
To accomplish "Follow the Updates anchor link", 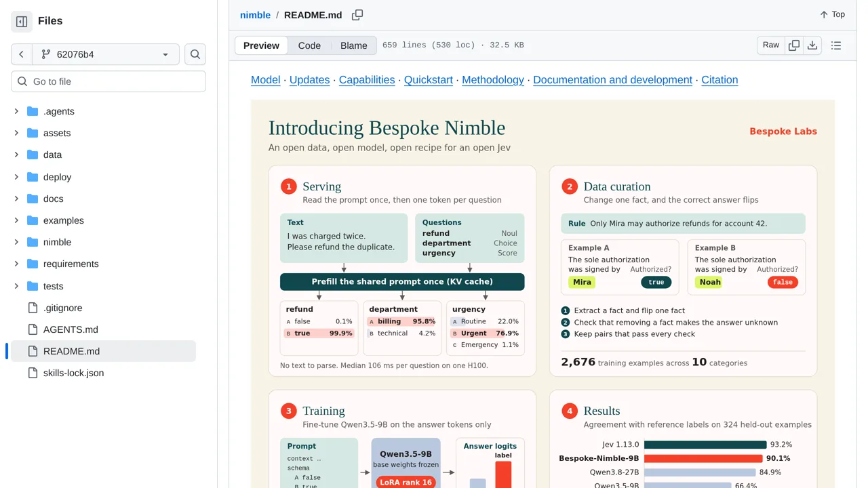I will click(x=309, y=80).
